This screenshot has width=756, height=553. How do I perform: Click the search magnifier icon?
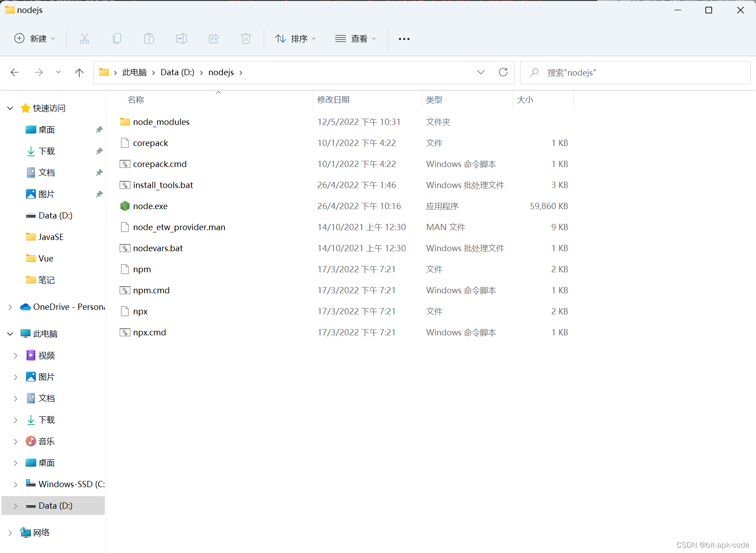tap(534, 73)
